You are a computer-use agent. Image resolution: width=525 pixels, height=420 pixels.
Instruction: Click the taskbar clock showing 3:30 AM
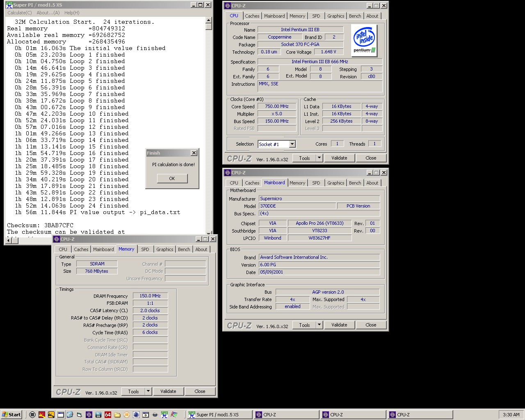[511, 415]
